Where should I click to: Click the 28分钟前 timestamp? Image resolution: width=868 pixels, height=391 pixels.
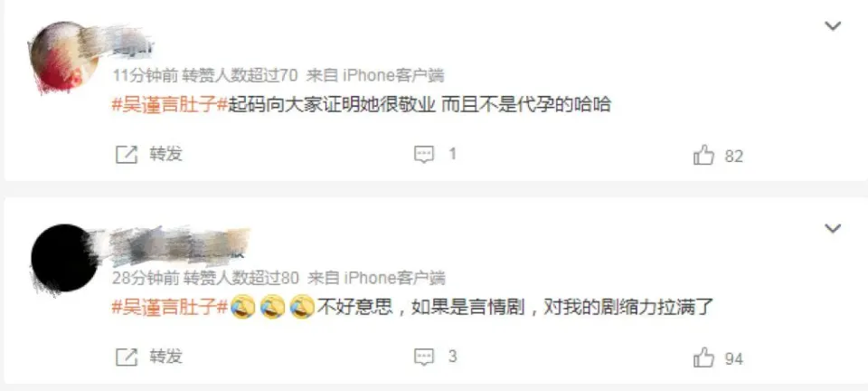146,277
